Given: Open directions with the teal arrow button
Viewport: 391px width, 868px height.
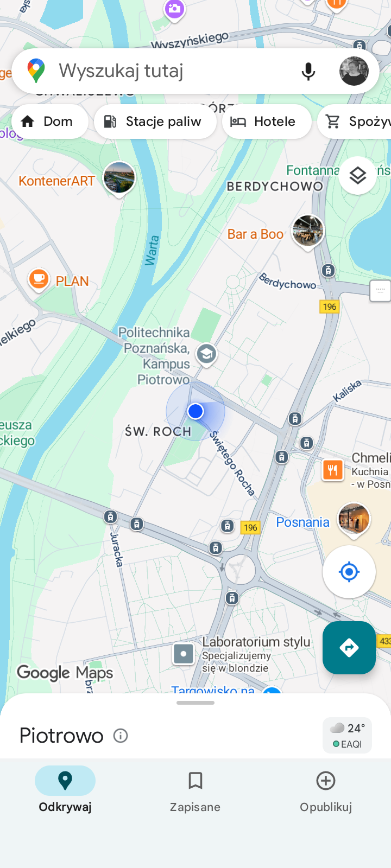Looking at the screenshot, I should tap(349, 648).
